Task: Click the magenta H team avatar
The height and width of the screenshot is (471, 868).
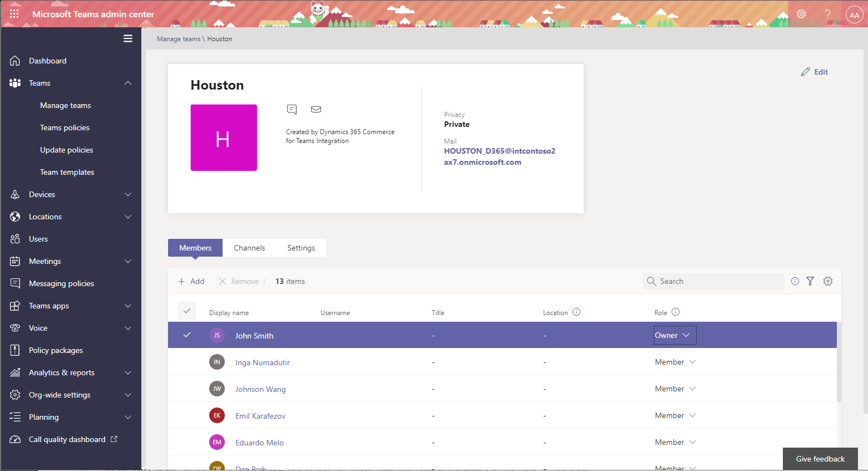Action: pyautogui.click(x=224, y=138)
